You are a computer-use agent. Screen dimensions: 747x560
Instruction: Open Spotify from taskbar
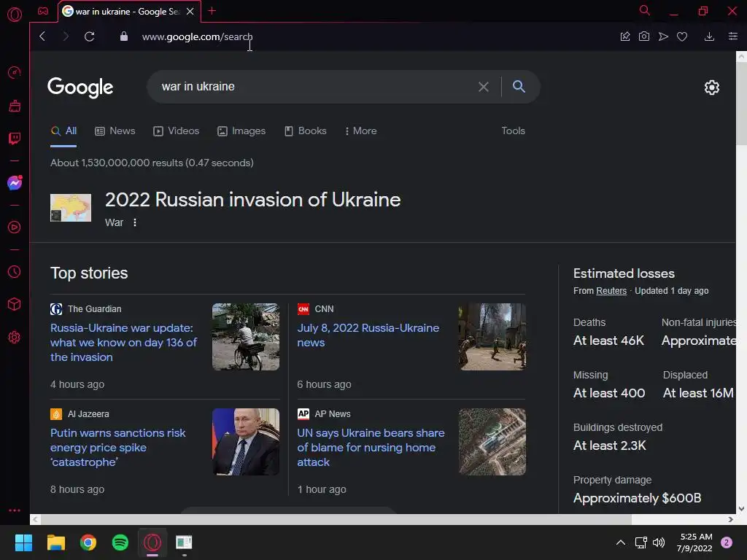point(120,542)
